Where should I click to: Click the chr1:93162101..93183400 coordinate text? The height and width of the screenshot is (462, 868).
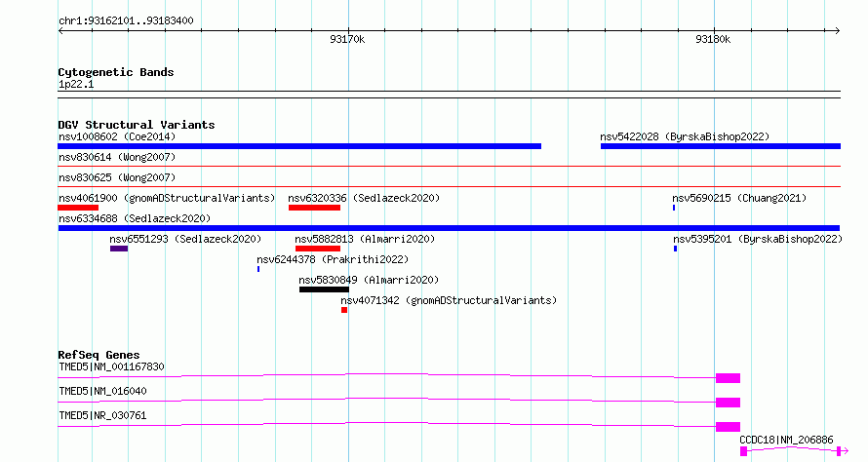point(126,21)
